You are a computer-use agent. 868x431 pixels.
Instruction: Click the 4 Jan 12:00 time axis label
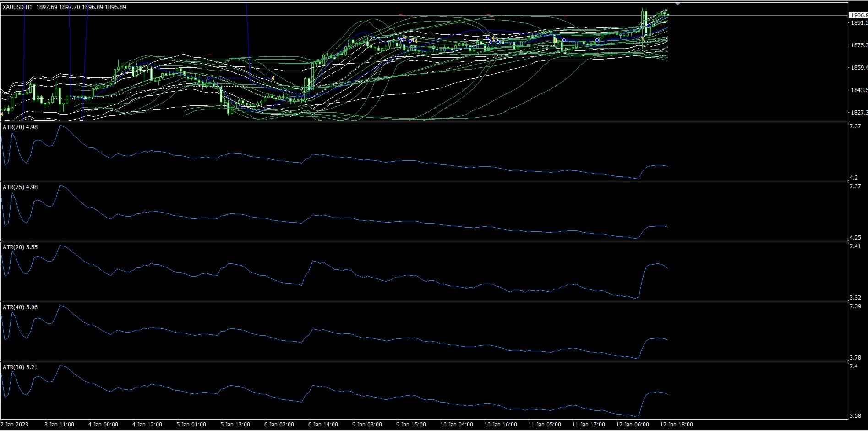tap(147, 425)
